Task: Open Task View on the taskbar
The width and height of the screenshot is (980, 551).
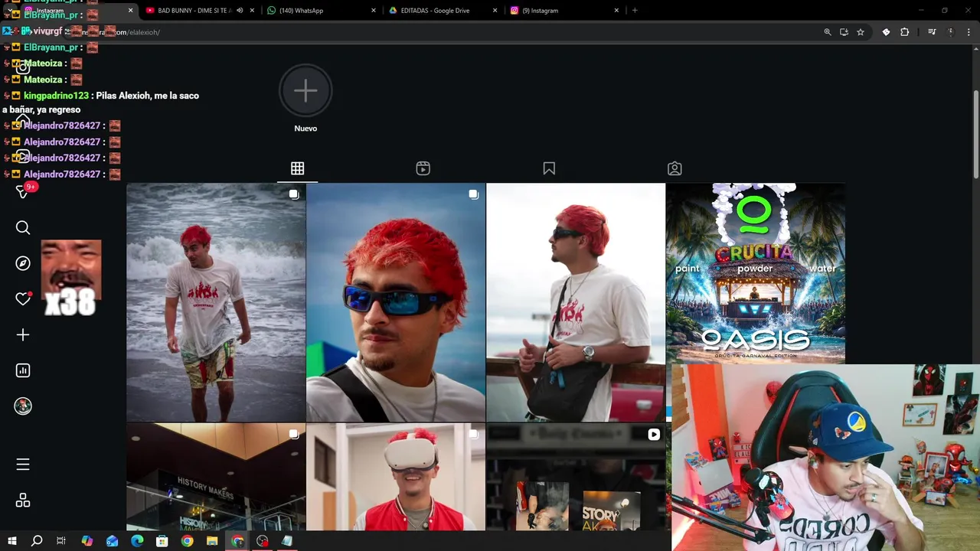Action: [61, 541]
